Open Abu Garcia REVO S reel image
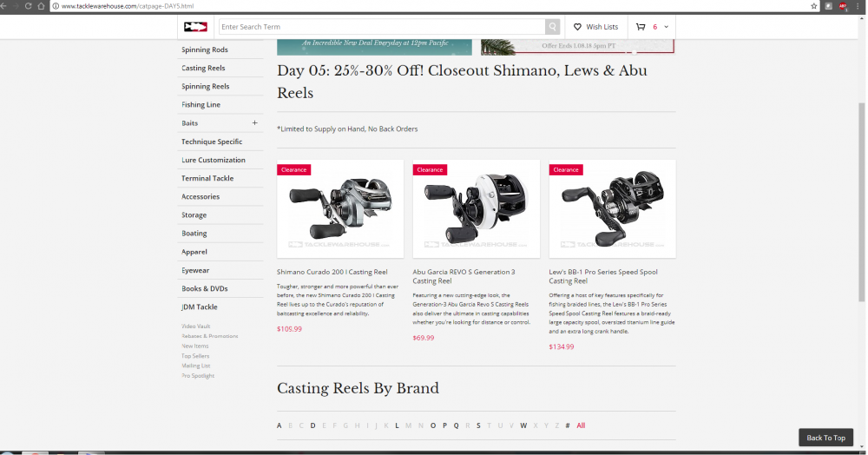This screenshot has height=455, width=868. 476,208
